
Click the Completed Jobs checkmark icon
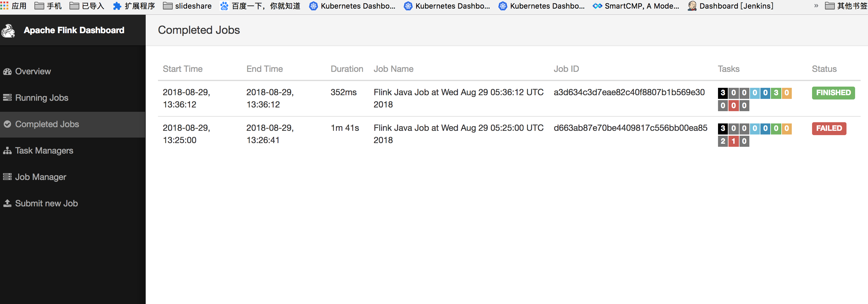[7, 124]
